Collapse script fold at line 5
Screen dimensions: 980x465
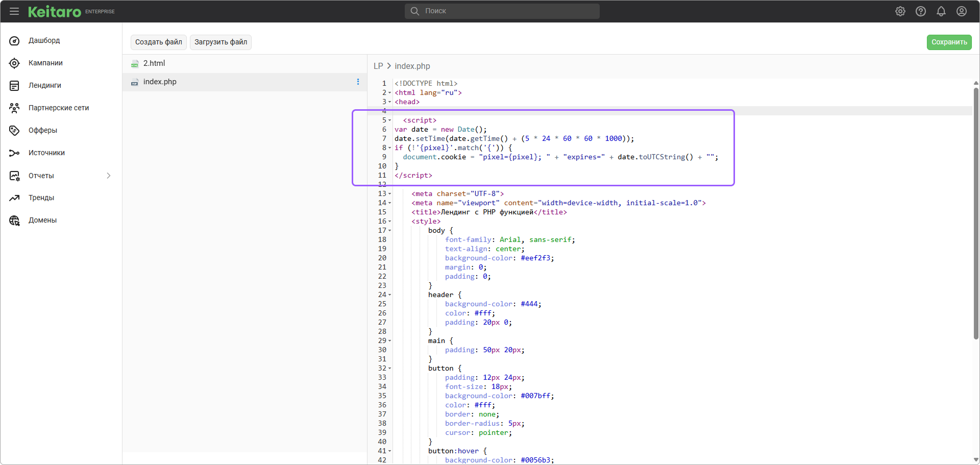point(390,120)
